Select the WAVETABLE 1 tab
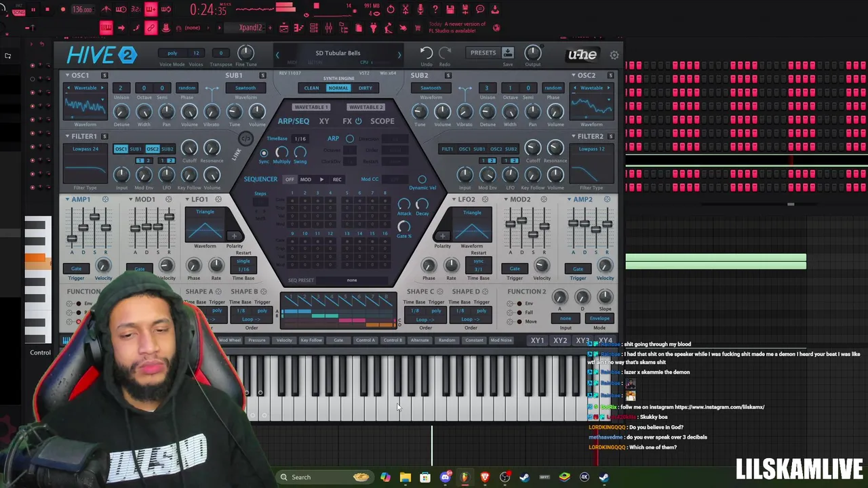Screen dimensions: 868x488 [311, 107]
